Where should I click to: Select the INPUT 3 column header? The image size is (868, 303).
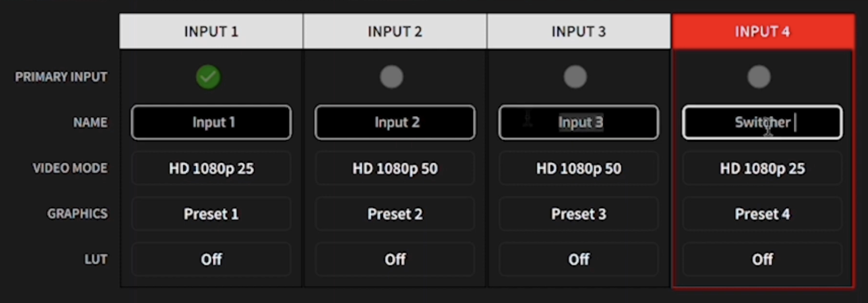pos(579,32)
